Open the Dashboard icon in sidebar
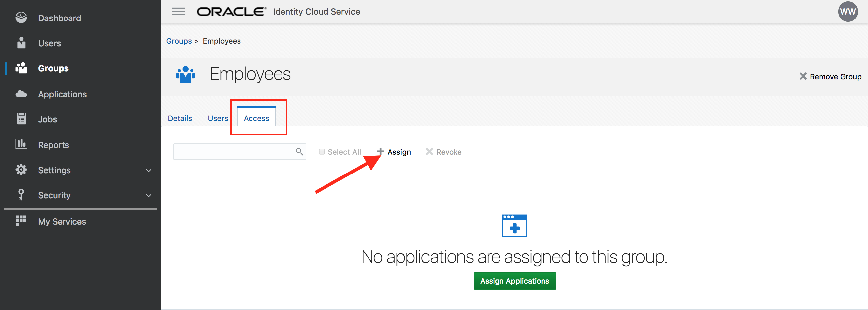The image size is (868, 310). (21, 18)
